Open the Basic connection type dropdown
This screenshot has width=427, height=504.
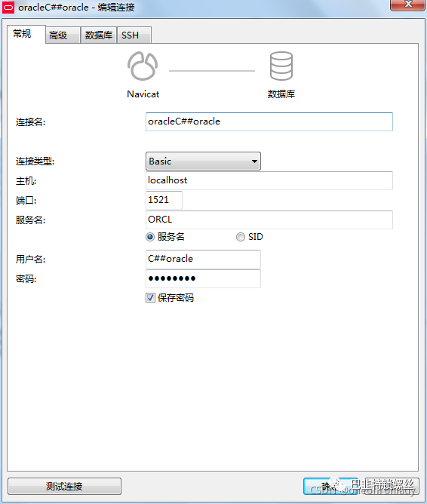(x=203, y=161)
